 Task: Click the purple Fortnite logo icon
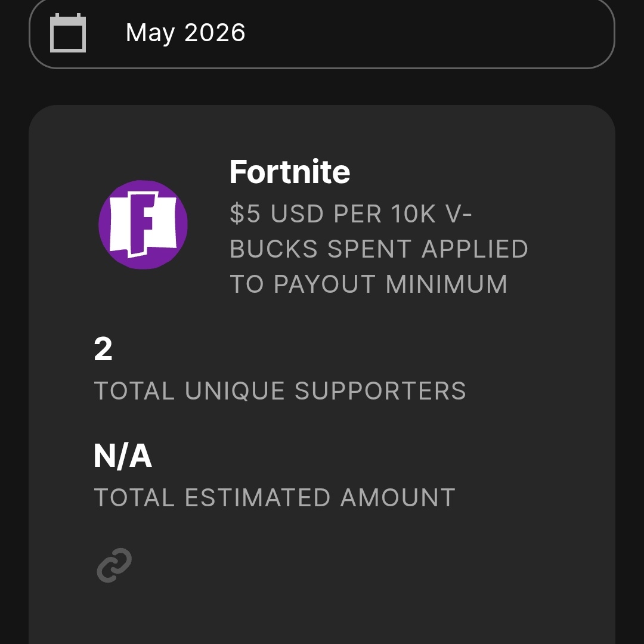coord(143,225)
